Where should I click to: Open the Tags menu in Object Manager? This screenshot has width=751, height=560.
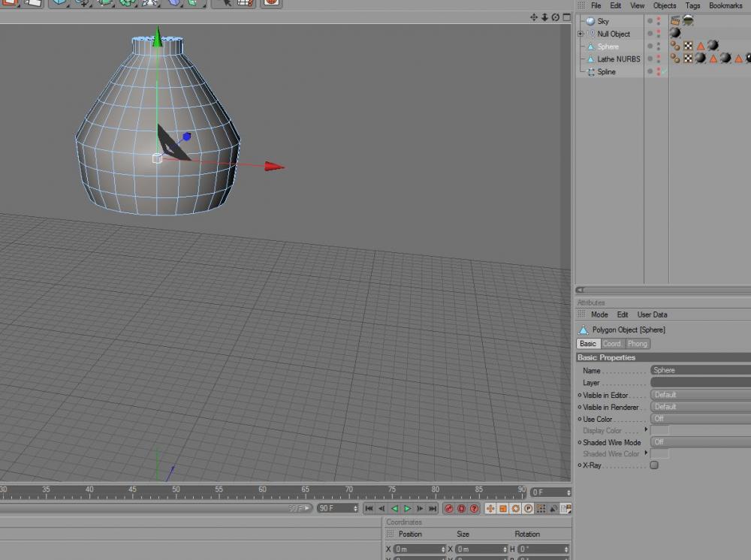tap(692, 5)
